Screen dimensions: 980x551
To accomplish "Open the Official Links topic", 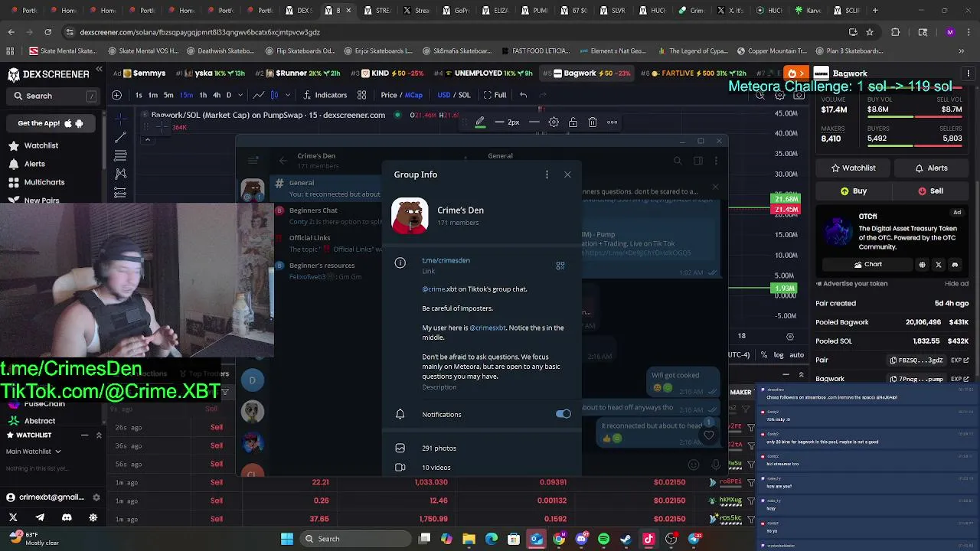I will click(x=328, y=243).
